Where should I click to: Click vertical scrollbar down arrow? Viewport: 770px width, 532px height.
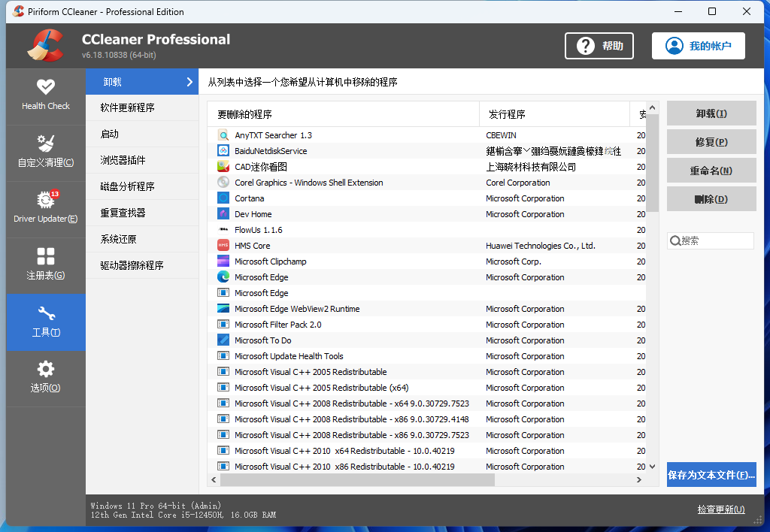click(x=652, y=467)
